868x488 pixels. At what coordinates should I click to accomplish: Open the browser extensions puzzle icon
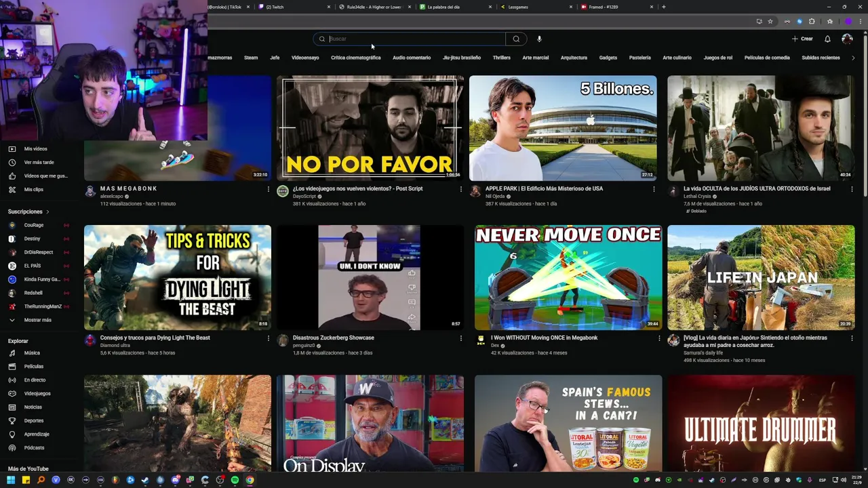tap(812, 21)
